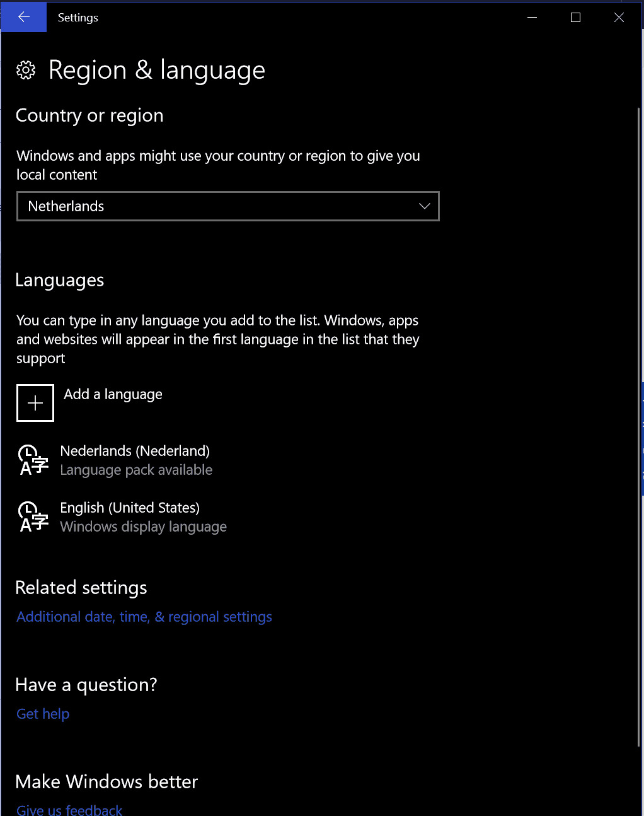Click the Settings title in the title bar
The height and width of the screenshot is (816, 644).
78,18
